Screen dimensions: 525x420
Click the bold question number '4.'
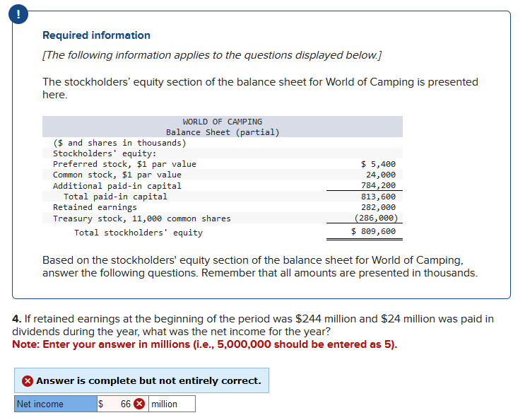pos(17,319)
